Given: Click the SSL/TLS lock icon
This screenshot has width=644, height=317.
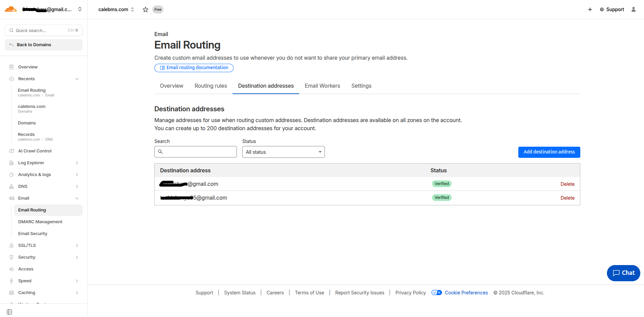Looking at the screenshot, I should (11, 246).
